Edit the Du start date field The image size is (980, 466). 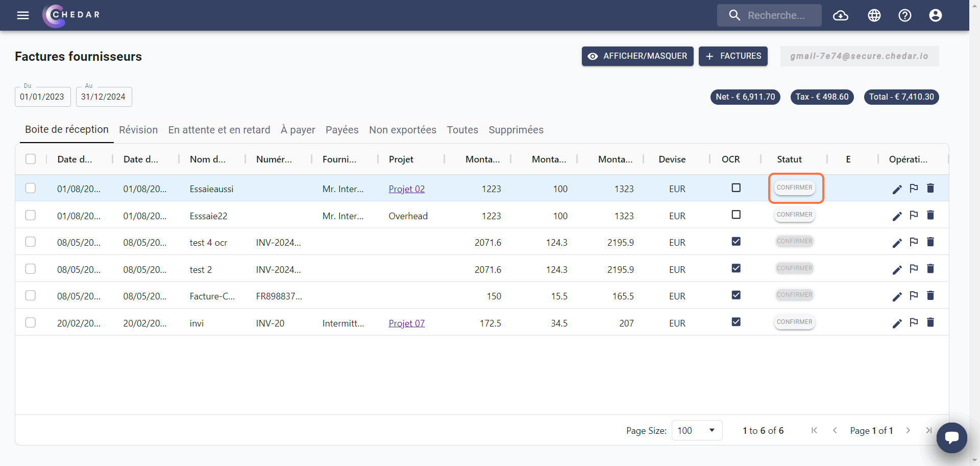coord(43,97)
